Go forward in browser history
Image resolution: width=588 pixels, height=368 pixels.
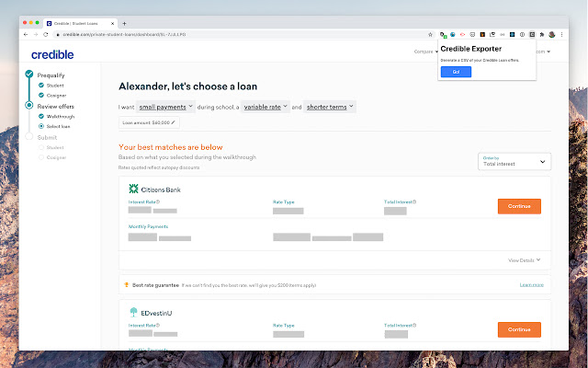(x=36, y=35)
